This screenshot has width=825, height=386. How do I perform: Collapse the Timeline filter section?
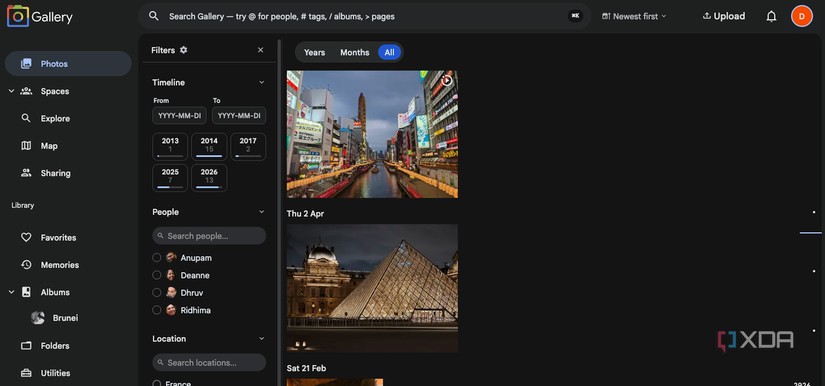coord(261,83)
